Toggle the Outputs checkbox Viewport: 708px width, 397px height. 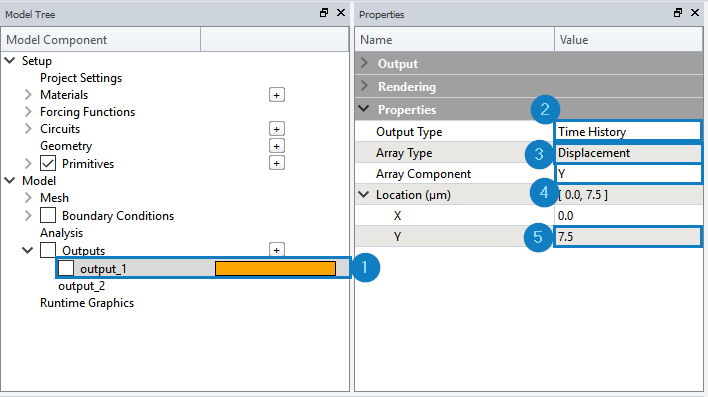click(48, 250)
